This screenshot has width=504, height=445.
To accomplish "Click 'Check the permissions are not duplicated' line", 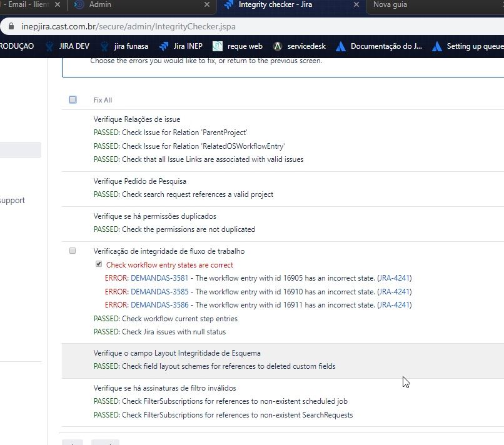I will (174, 229).
